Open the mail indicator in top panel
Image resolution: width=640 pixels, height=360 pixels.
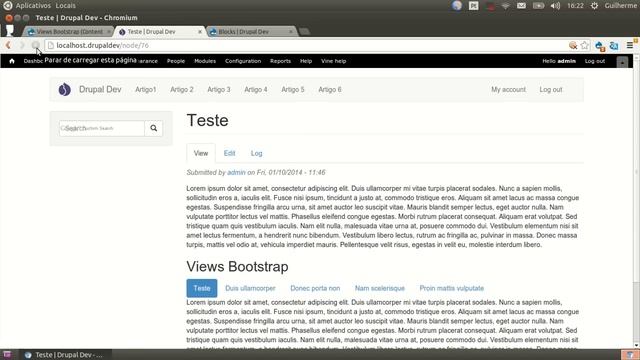(522, 6)
